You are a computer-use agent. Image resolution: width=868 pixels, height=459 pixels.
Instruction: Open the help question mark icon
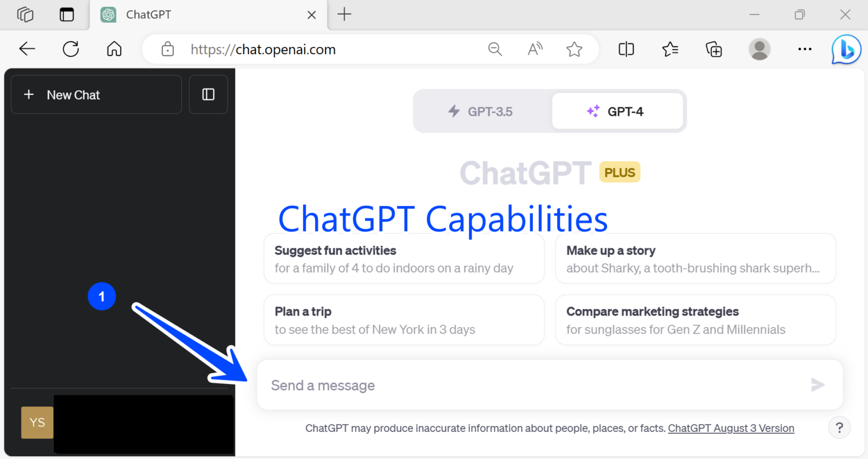(839, 427)
